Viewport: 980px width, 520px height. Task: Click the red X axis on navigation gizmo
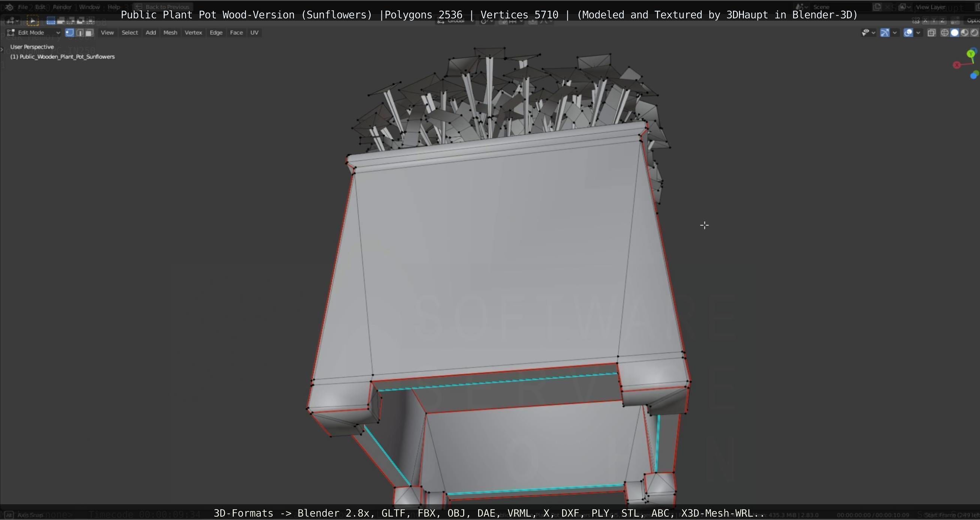[x=956, y=65]
